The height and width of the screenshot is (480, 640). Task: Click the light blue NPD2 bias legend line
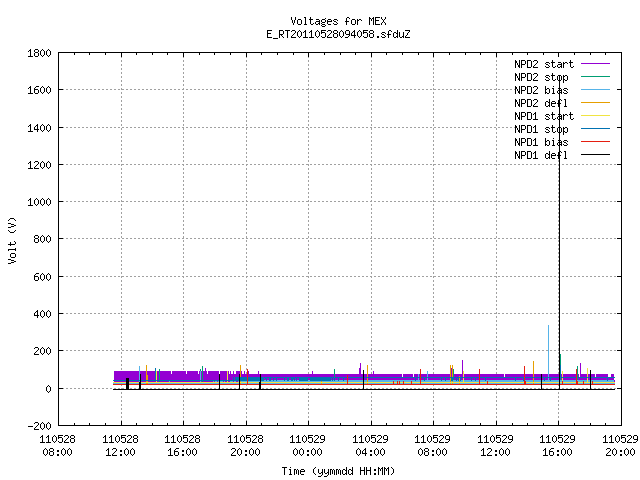point(596,90)
